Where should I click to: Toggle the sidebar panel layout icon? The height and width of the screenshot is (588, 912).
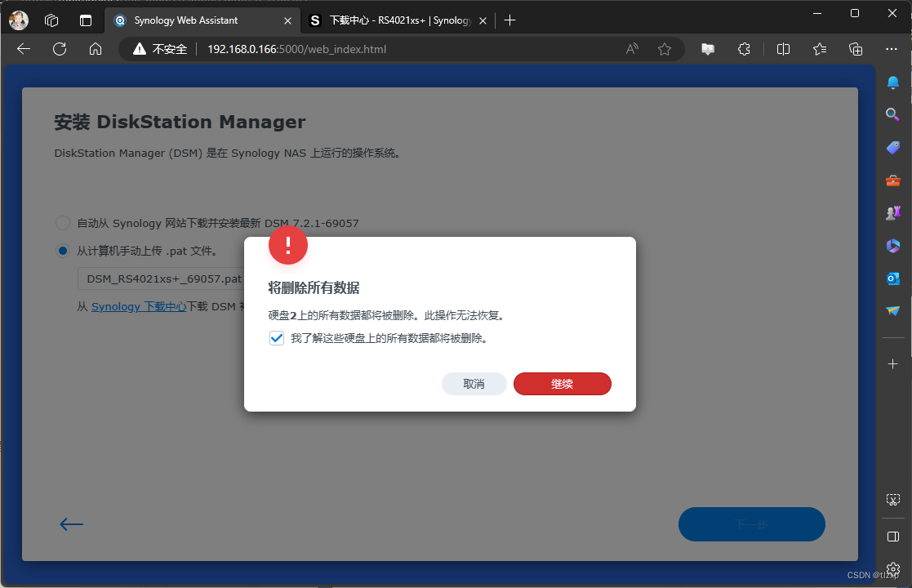(x=892, y=537)
